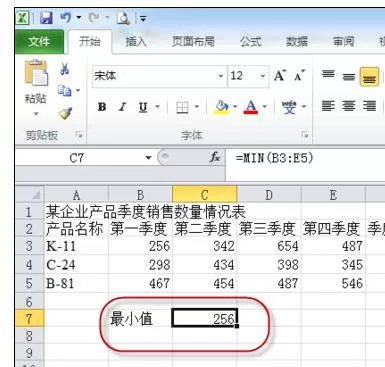Open the Underline style dropdown arrow
This screenshot has width=385, height=367.
click(158, 107)
